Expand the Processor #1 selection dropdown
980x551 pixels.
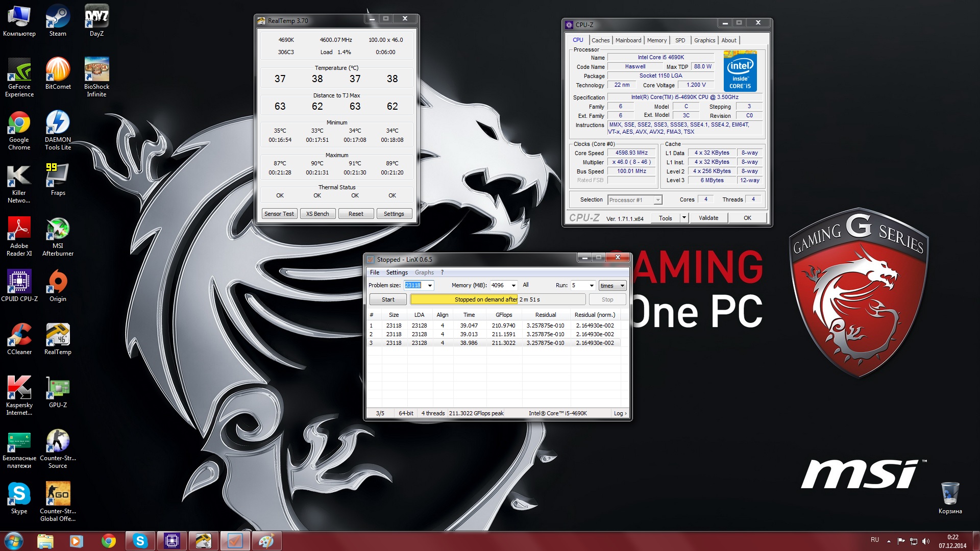(658, 200)
